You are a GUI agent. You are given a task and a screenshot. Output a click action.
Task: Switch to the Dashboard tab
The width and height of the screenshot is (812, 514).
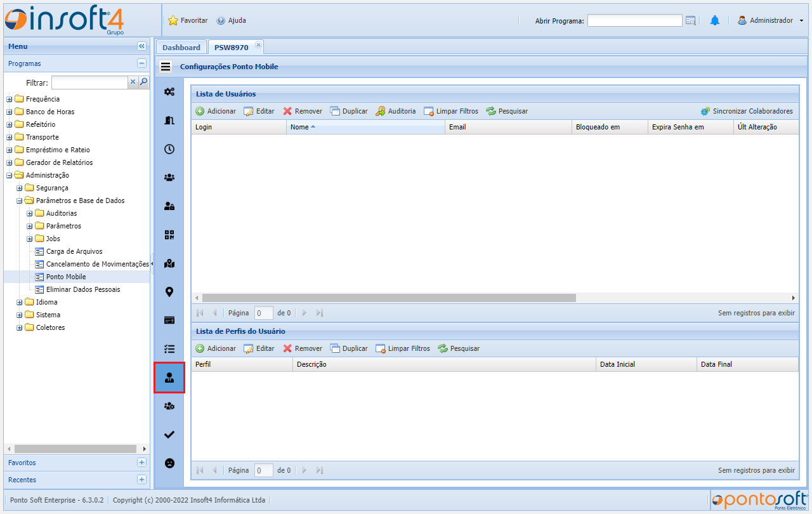(181, 48)
